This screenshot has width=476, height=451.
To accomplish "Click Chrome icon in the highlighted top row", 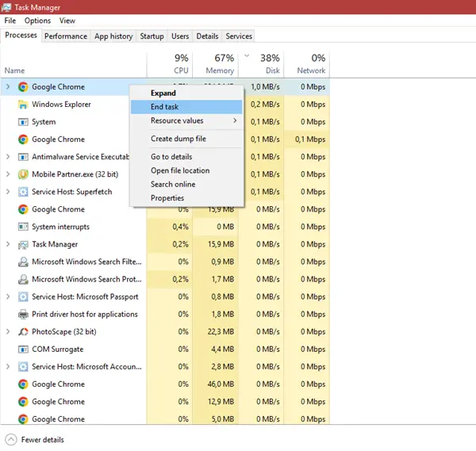I will pos(23,87).
